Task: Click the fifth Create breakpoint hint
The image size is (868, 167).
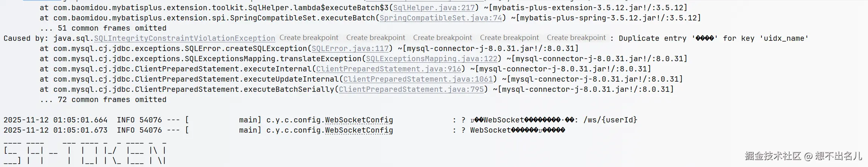Action: coord(576,38)
